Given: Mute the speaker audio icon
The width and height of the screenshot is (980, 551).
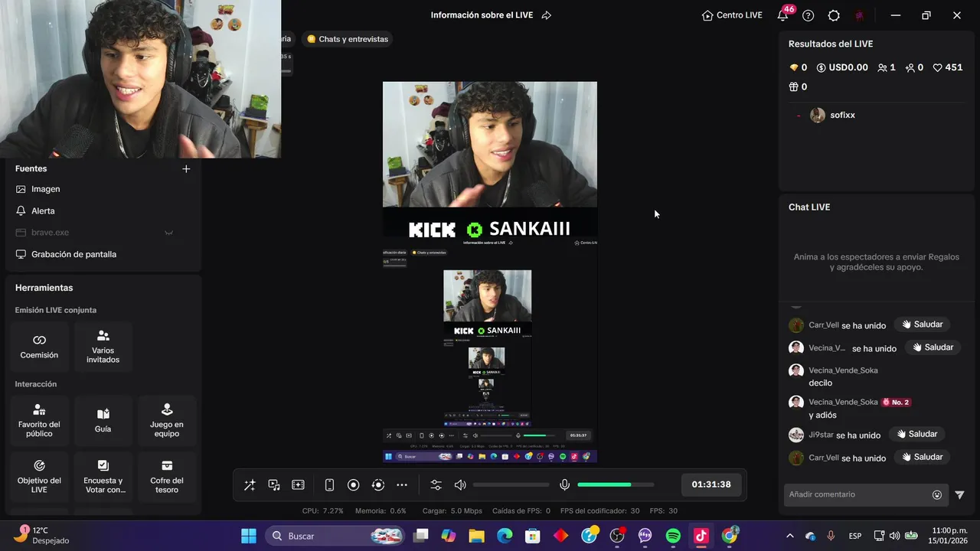Looking at the screenshot, I should 460,485.
